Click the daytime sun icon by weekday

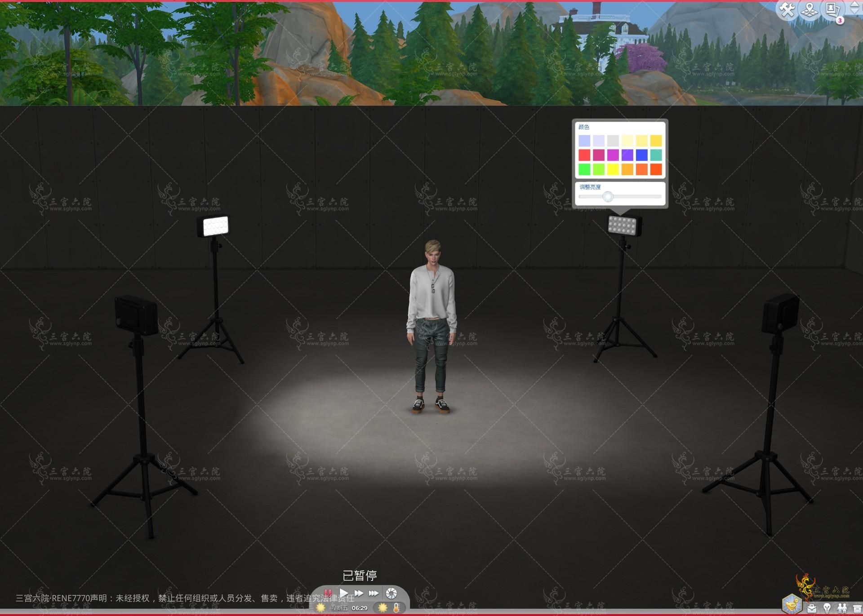[x=320, y=608]
